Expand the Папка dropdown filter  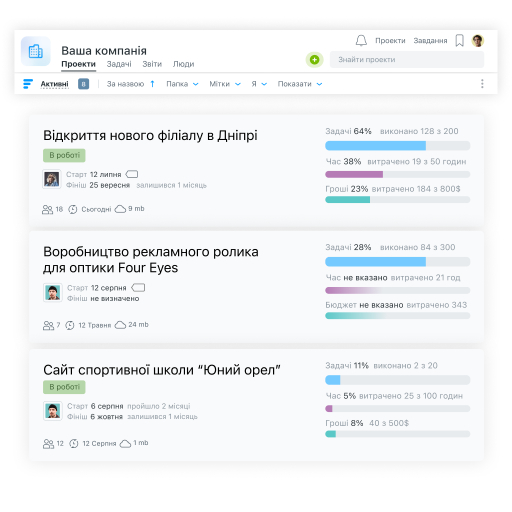(182, 84)
